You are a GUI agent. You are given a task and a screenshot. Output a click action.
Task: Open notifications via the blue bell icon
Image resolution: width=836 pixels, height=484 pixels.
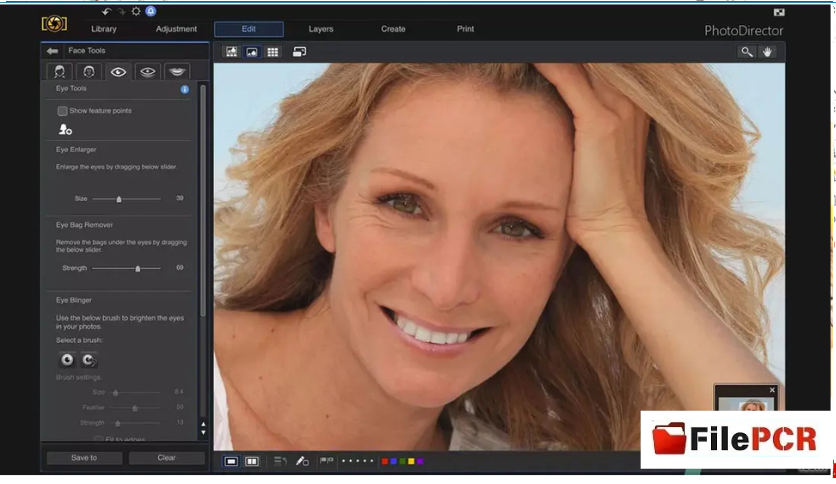tap(151, 11)
